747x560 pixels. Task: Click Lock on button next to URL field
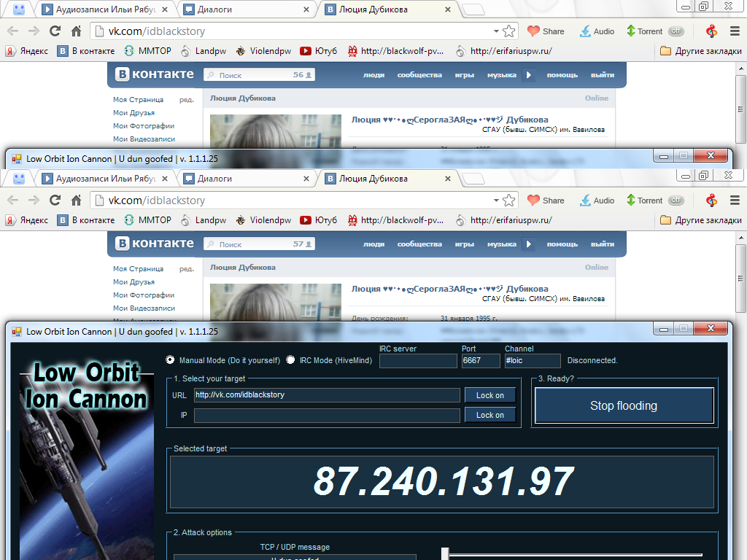[x=490, y=395]
